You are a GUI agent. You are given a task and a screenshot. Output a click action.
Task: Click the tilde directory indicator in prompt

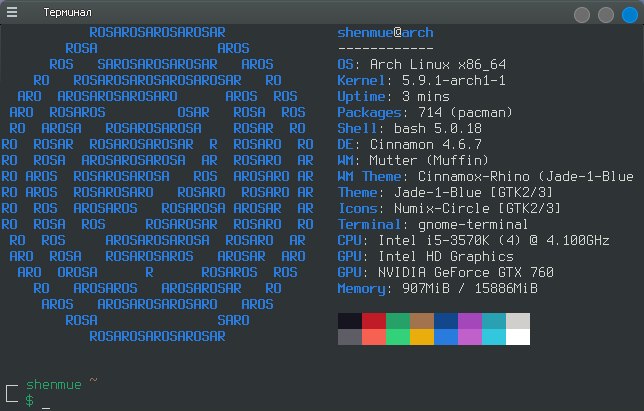pyautogui.click(x=94, y=380)
